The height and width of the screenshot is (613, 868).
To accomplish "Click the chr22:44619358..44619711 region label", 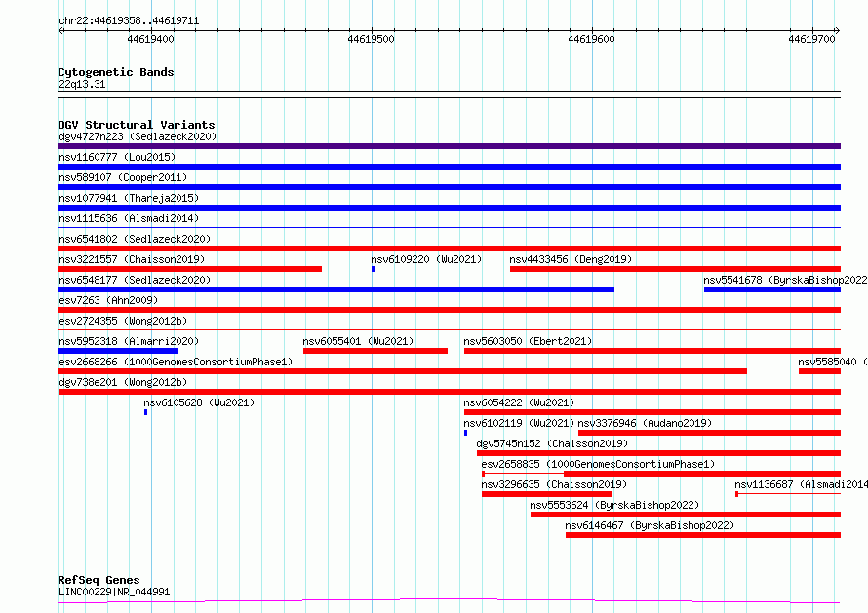I will pos(129,21).
